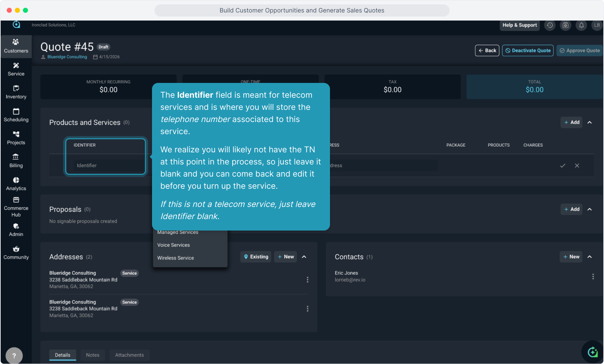Collapse the Addresses section
The height and width of the screenshot is (364, 604).
pyautogui.click(x=304, y=257)
